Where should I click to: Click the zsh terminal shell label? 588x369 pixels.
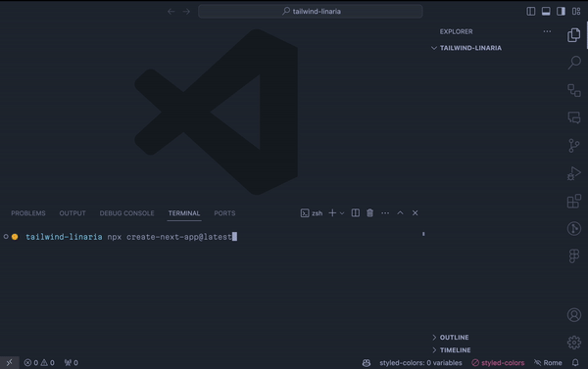[x=312, y=213]
